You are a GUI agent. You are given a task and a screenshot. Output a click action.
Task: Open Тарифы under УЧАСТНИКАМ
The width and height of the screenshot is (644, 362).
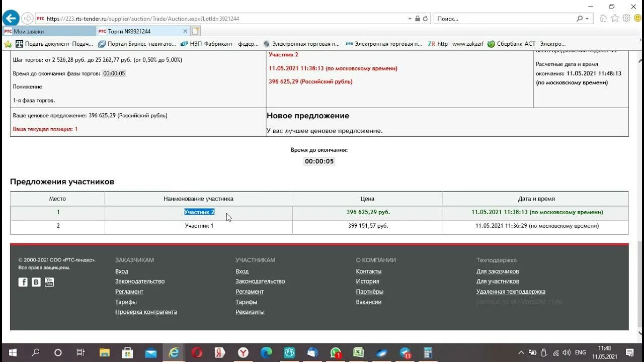point(247,302)
